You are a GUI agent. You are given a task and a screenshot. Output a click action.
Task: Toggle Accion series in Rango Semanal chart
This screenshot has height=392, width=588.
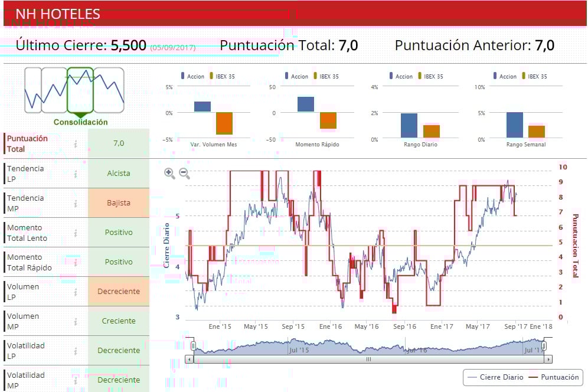tap(505, 76)
